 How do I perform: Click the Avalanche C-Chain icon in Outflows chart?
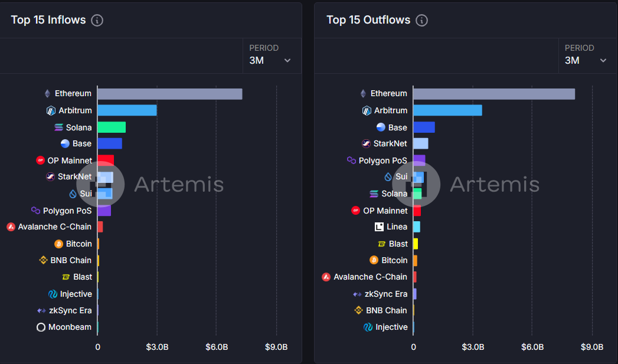click(x=326, y=277)
